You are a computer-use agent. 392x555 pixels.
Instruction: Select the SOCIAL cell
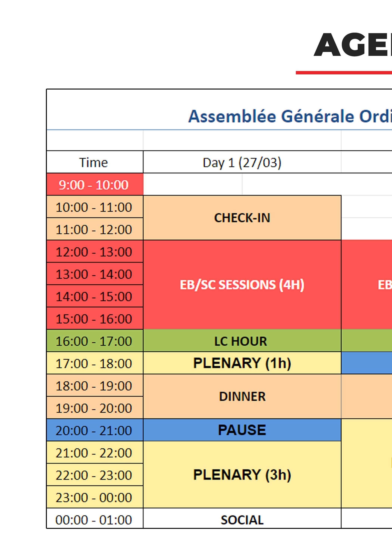tap(242, 520)
